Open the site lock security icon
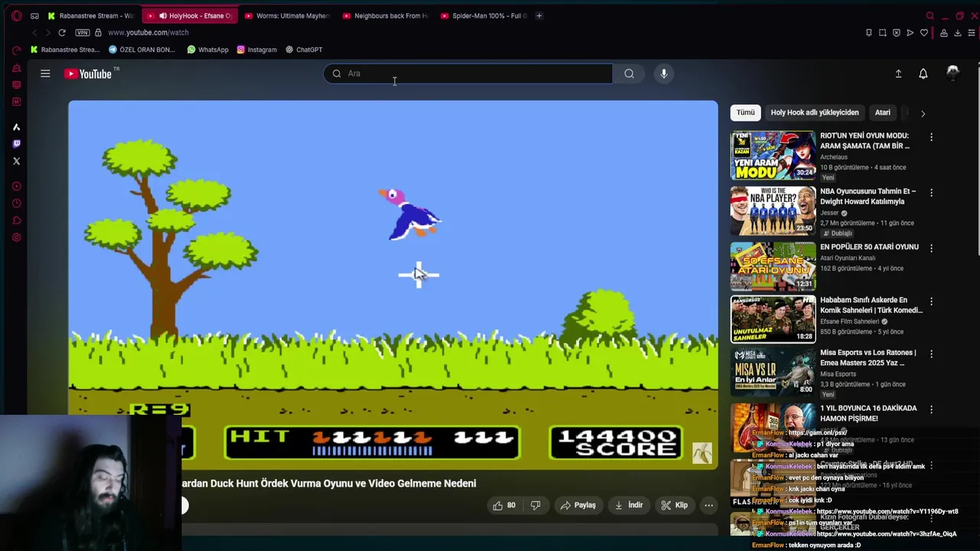The image size is (980, 551). pyautogui.click(x=97, y=32)
